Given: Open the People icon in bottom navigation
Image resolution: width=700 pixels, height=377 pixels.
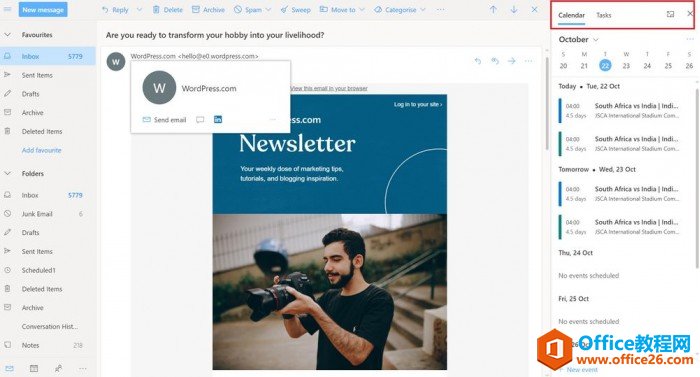Looking at the screenshot, I should click(x=58, y=369).
